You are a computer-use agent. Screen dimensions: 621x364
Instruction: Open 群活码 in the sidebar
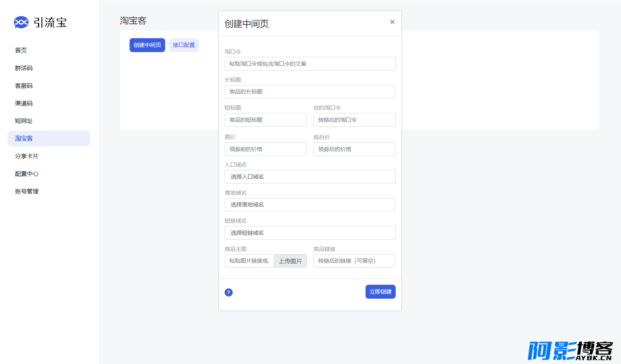pyautogui.click(x=24, y=68)
